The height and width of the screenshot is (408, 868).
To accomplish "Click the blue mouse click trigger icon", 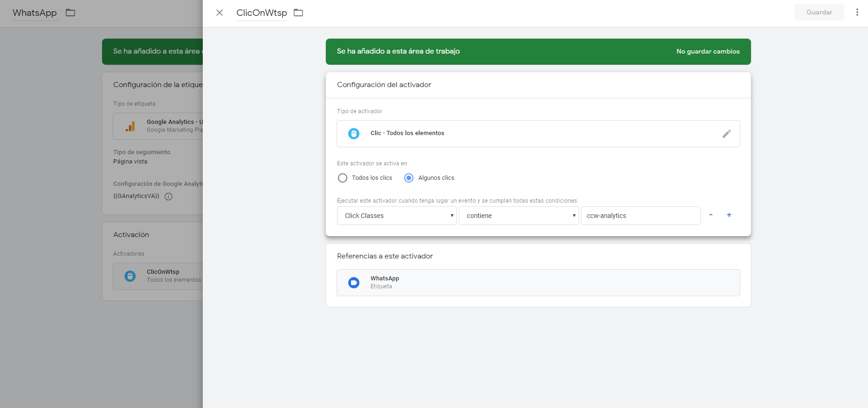I will (x=354, y=134).
